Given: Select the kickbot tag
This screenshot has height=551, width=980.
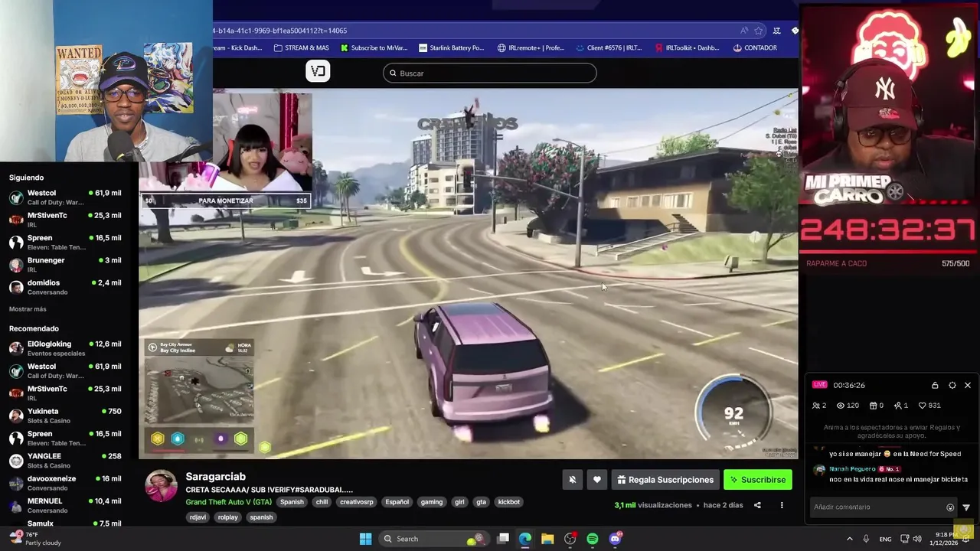Looking at the screenshot, I should coord(509,502).
